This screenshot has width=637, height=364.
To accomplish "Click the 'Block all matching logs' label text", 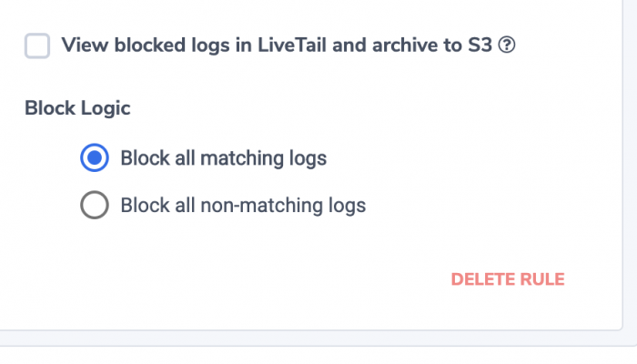I will click(x=224, y=158).
